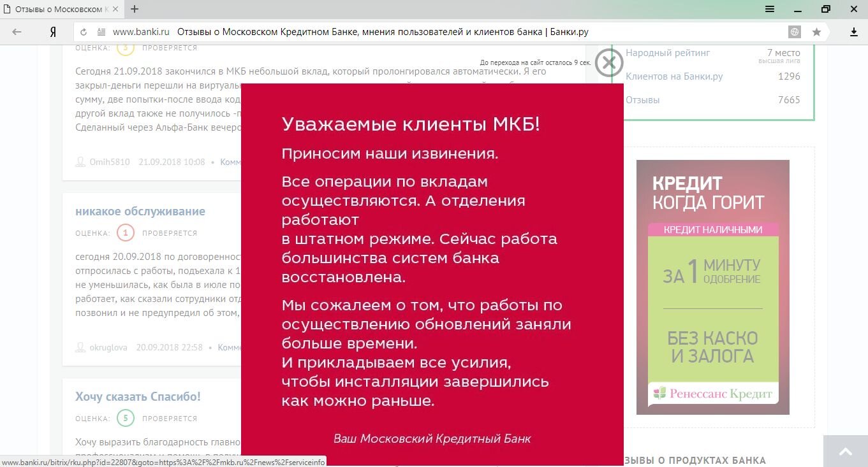The image size is (868, 467).
Task: Reload the page with refresh icon
Action: pos(84,32)
